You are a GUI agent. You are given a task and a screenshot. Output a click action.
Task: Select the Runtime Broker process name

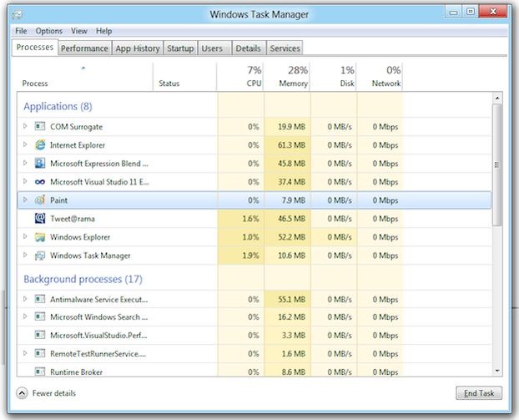click(x=77, y=372)
